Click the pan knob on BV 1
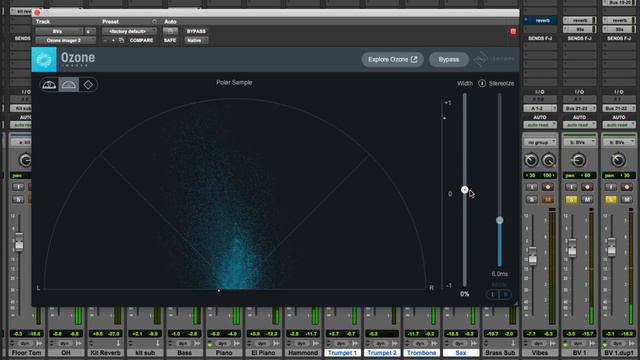Screen dimensions: 640x360 click(578, 160)
